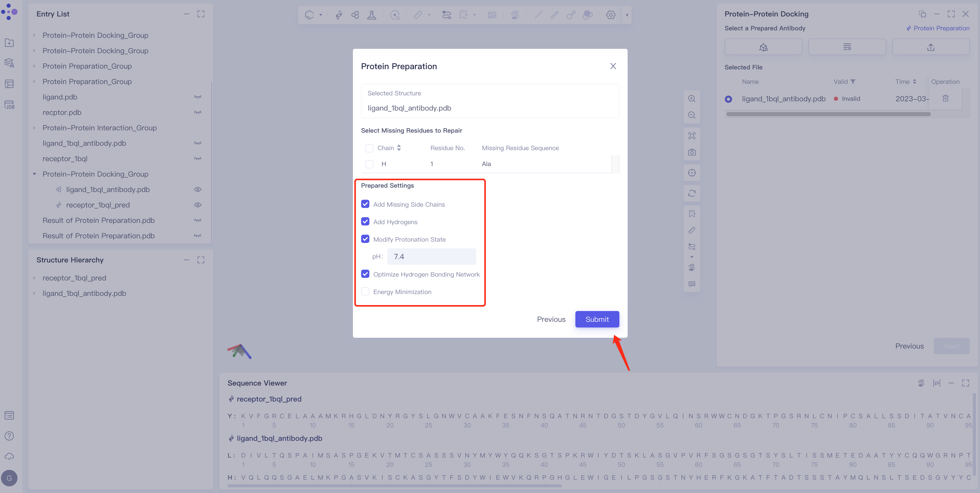The height and width of the screenshot is (493, 980).
Task: Check the chain H missing residue checkbox
Action: coord(369,164)
